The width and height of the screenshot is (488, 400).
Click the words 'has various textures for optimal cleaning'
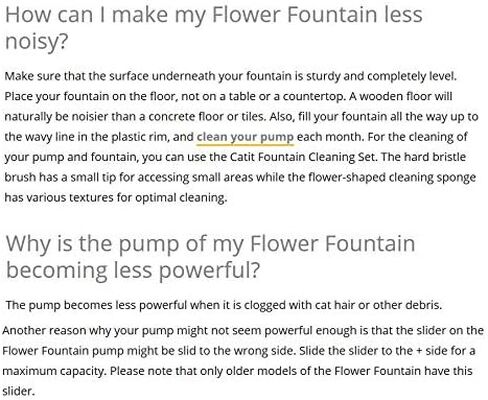(x=116, y=198)
